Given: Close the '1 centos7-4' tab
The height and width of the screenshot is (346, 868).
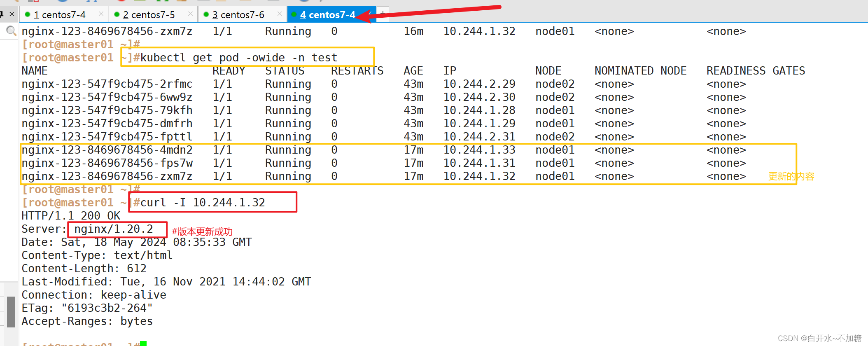Looking at the screenshot, I should pyautogui.click(x=101, y=14).
